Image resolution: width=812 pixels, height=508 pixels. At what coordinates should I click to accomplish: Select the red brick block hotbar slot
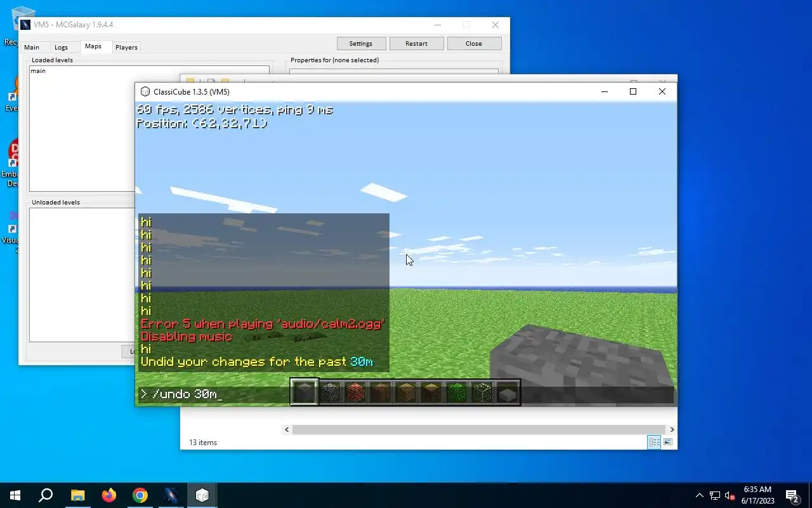(355, 392)
